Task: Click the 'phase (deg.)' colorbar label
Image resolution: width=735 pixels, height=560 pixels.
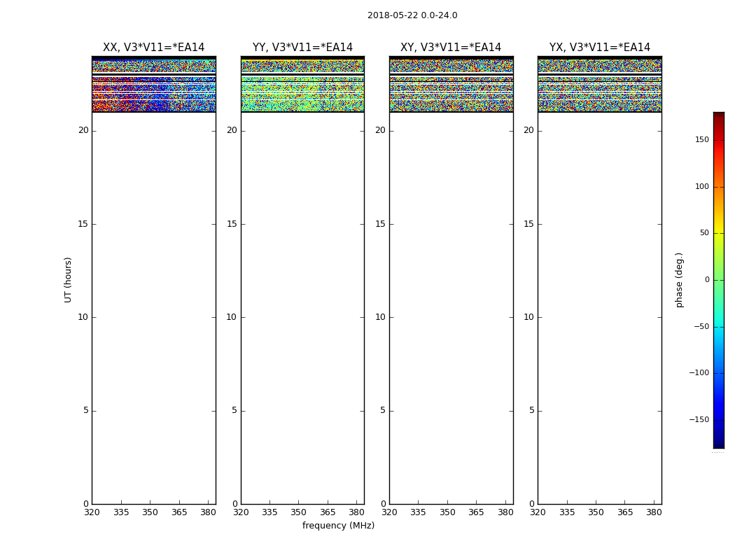Action: [679, 280]
